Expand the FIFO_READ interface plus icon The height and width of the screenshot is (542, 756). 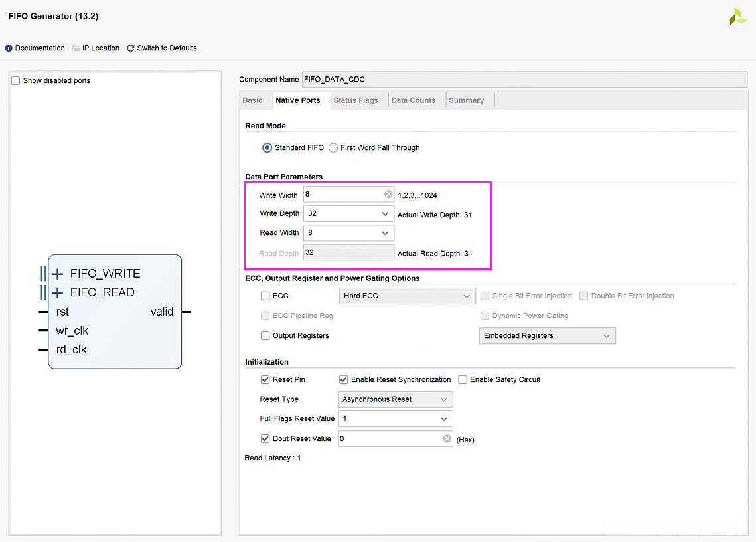click(x=58, y=292)
